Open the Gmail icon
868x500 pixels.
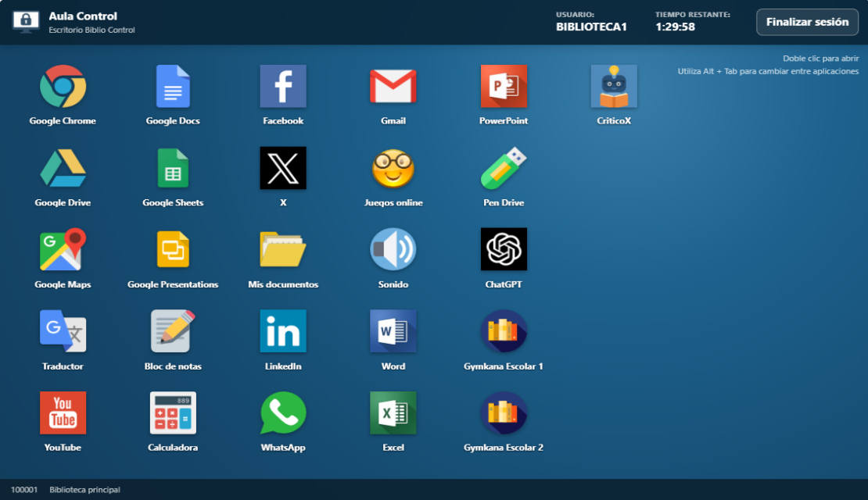[x=393, y=86]
